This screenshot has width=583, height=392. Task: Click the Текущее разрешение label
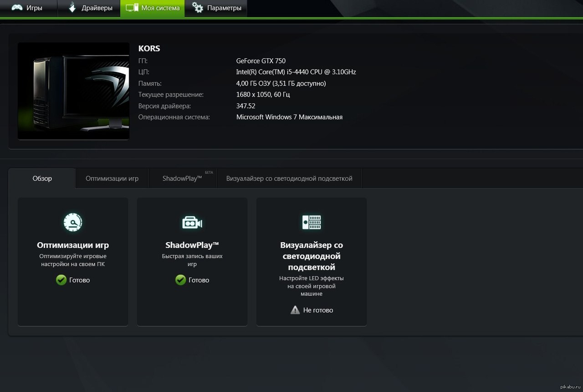coord(171,95)
